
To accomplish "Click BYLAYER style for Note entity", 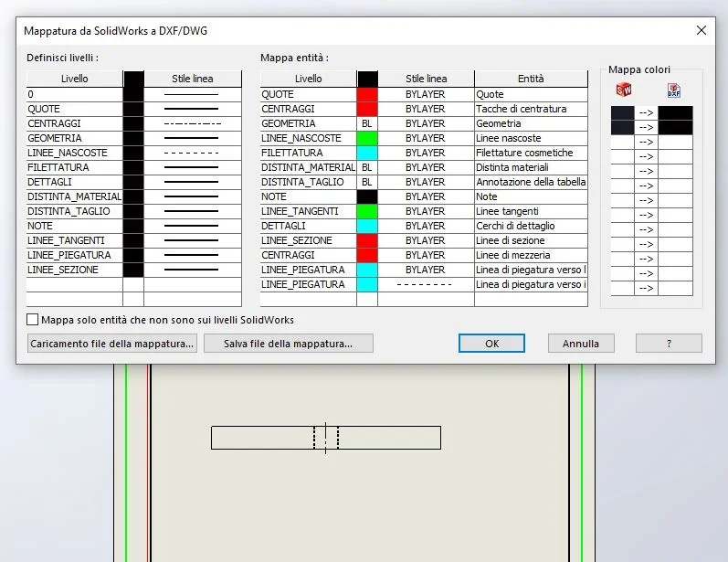I will click(426, 196).
